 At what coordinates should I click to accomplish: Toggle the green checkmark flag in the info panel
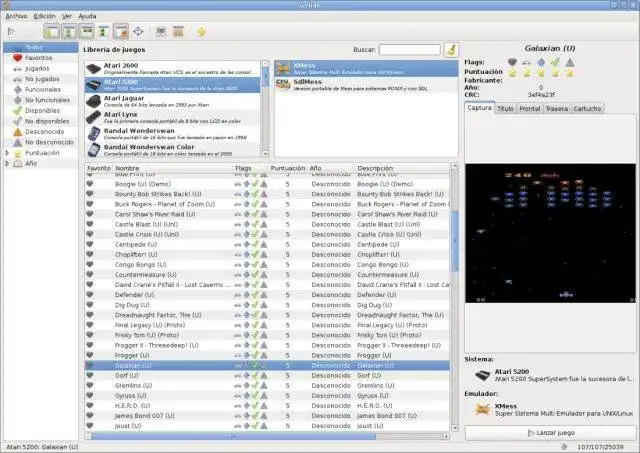pyautogui.click(x=555, y=62)
